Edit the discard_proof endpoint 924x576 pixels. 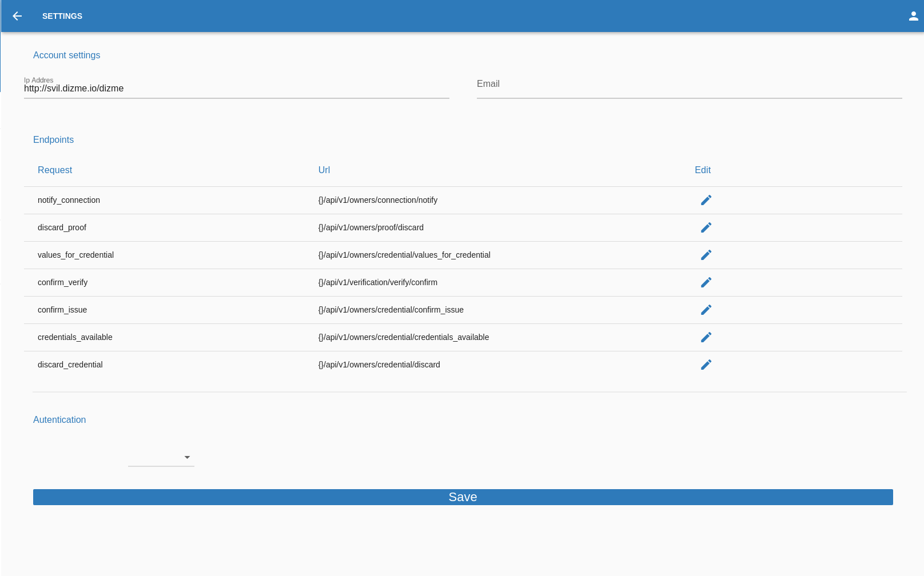point(706,227)
